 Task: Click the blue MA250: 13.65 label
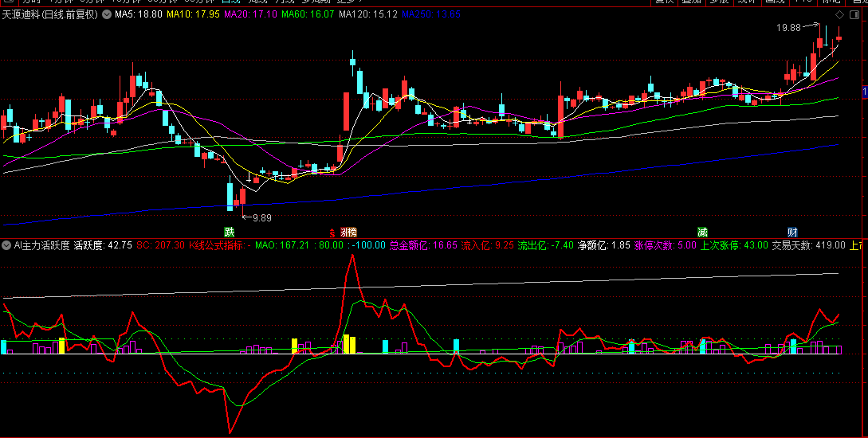click(431, 14)
